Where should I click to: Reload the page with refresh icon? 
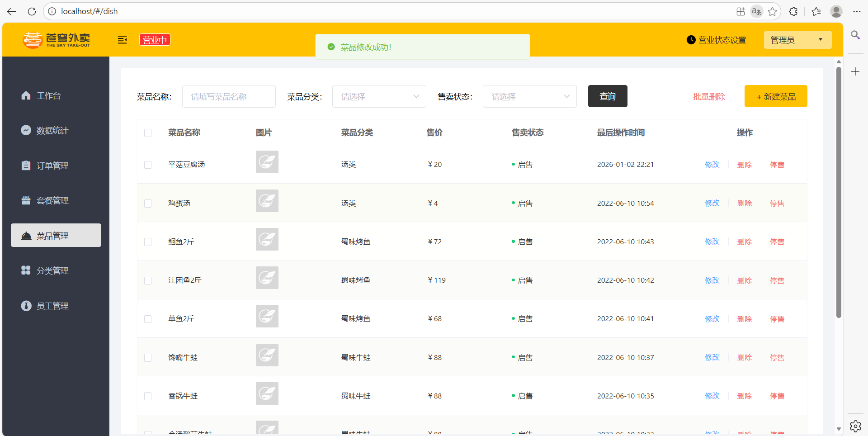click(x=32, y=11)
